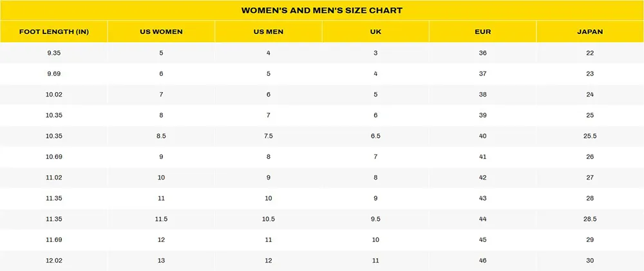Select Japan size 25.5 cell
Image resolution: width=644 pixels, height=271 pixels.
[x=590, y=136]
